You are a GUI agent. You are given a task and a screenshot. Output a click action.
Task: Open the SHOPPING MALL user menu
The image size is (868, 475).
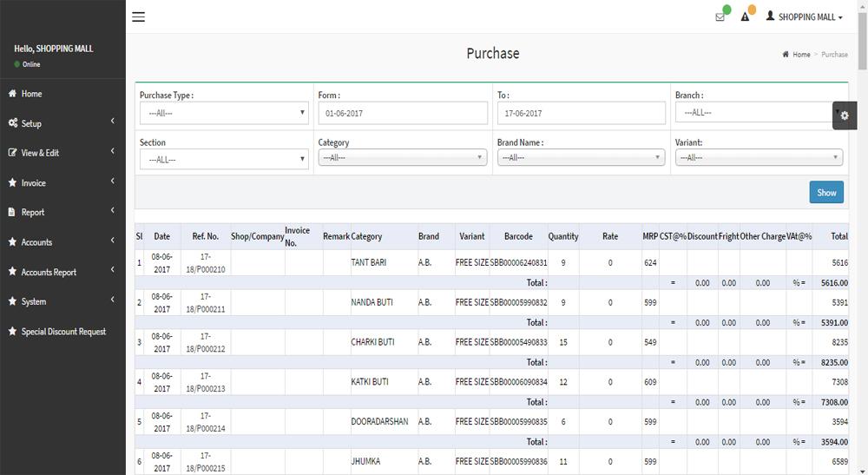tap(805, 17)
